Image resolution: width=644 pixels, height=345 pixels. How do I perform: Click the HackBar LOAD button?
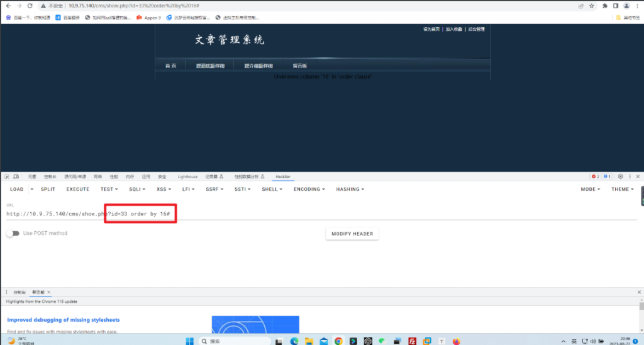17,189
